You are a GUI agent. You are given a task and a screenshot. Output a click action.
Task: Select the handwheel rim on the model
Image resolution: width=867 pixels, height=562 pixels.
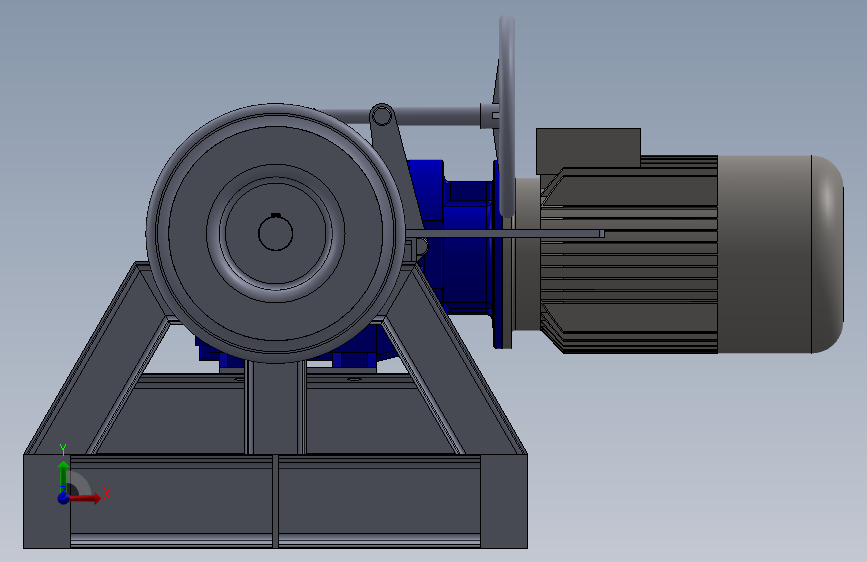[x=507, y=116]
